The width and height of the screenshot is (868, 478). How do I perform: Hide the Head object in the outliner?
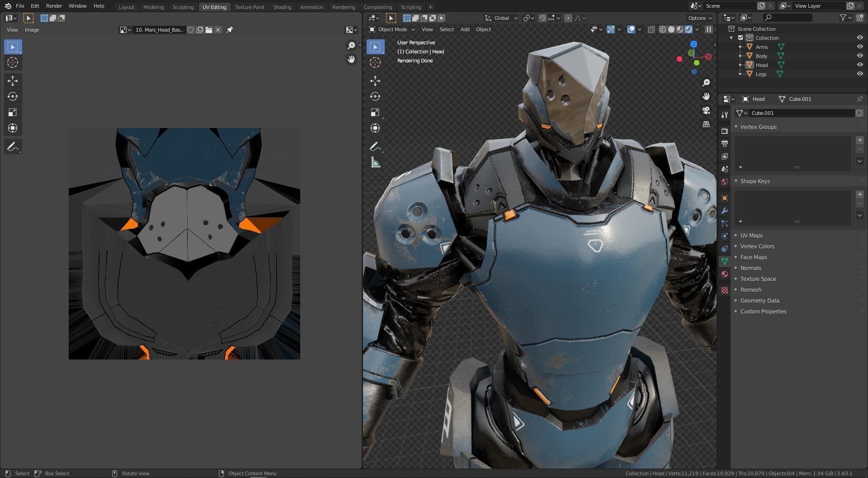(860, 65)
